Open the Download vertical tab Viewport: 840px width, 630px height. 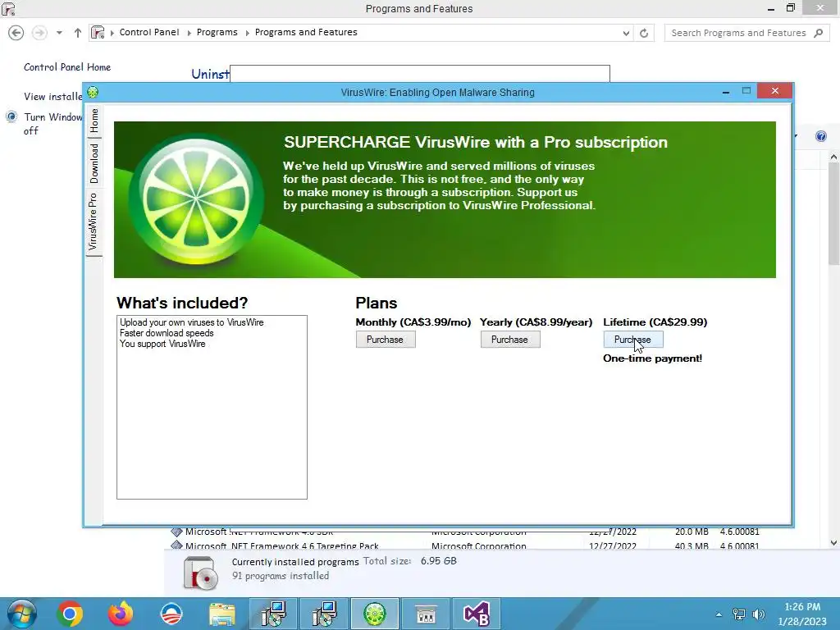pos(94,163)
